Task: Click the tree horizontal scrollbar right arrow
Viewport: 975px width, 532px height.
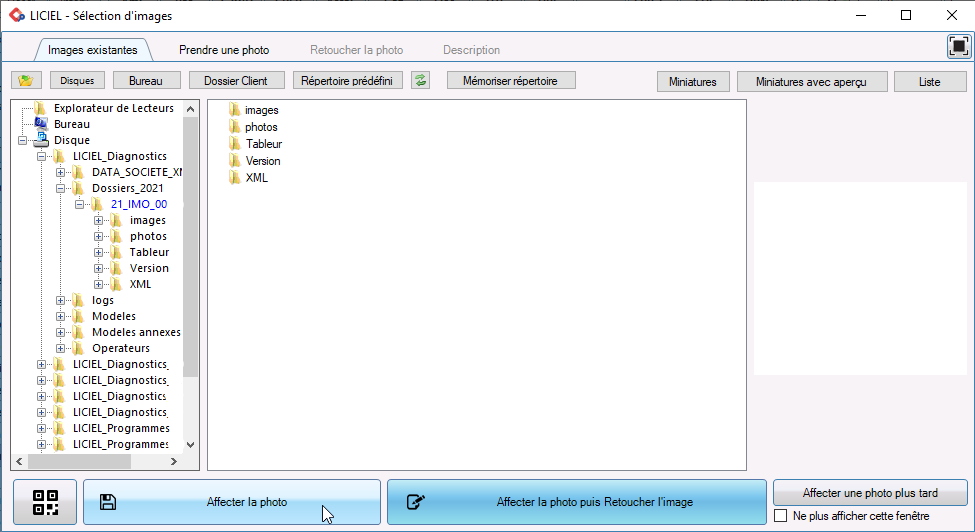Action: [x=173, y=462]
